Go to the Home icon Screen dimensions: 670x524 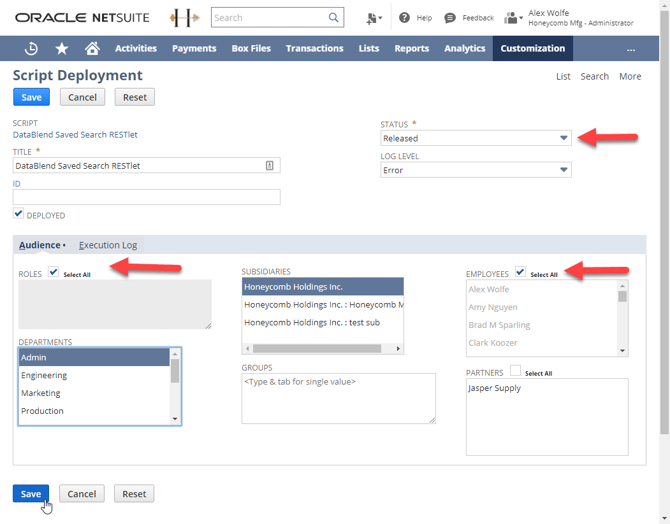click(92, 48)
